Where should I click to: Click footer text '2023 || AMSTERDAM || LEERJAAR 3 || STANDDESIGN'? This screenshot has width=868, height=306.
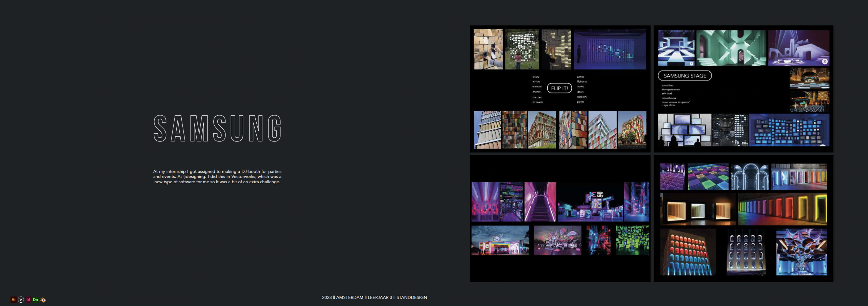(x=374, y=298)
